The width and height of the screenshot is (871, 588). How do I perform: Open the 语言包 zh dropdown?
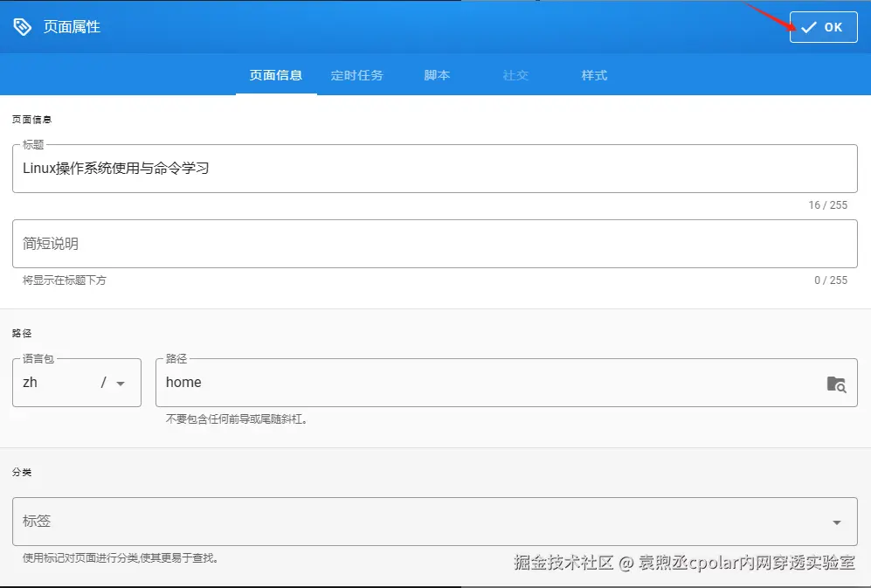click(77, 383)
